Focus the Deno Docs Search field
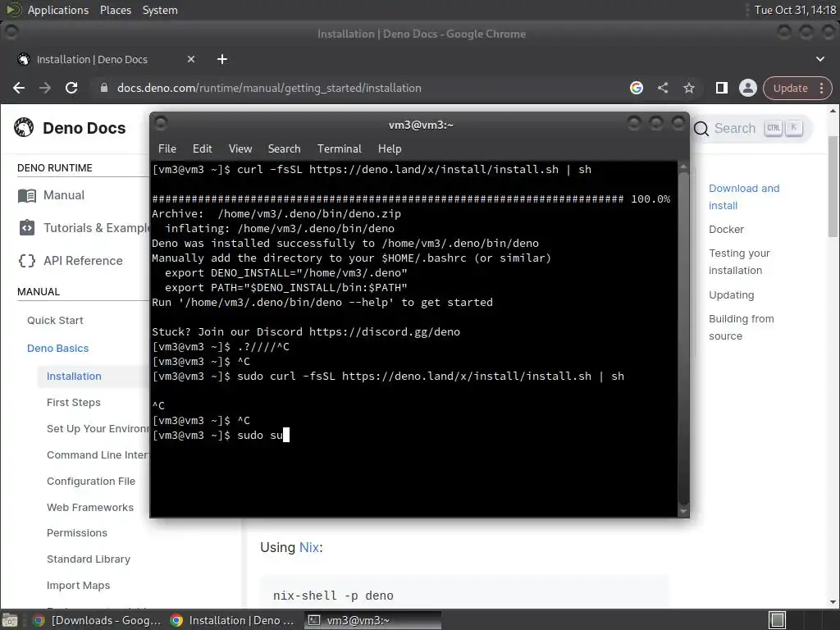The width and height of the screenshot is (840, 630). click(x=753, y=129)
